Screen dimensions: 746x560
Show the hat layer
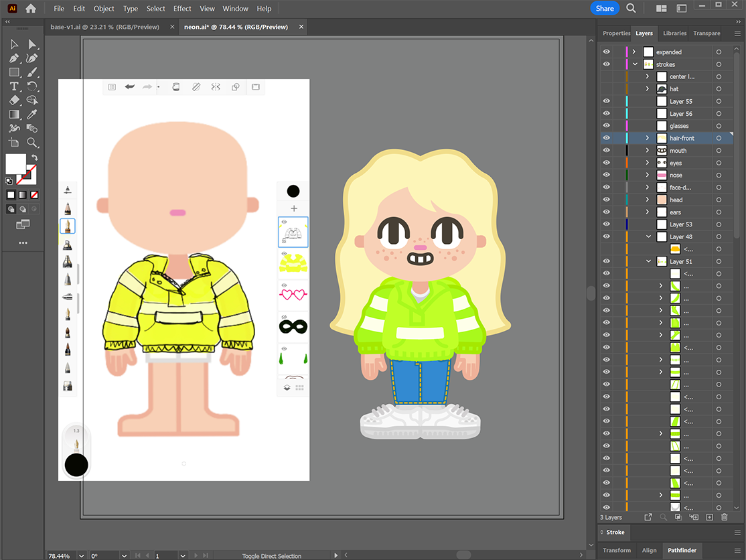point(606,89)
